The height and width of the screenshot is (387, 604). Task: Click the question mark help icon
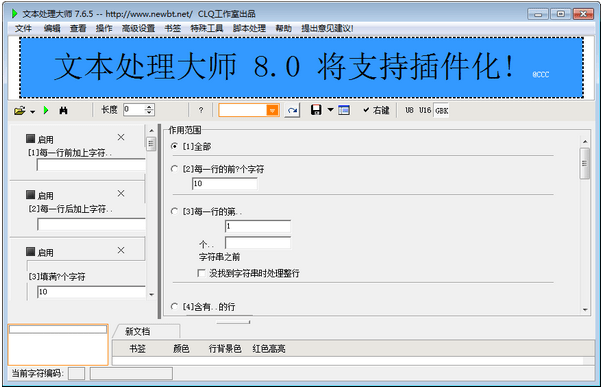pyautogui.click(x=201, y=110)
